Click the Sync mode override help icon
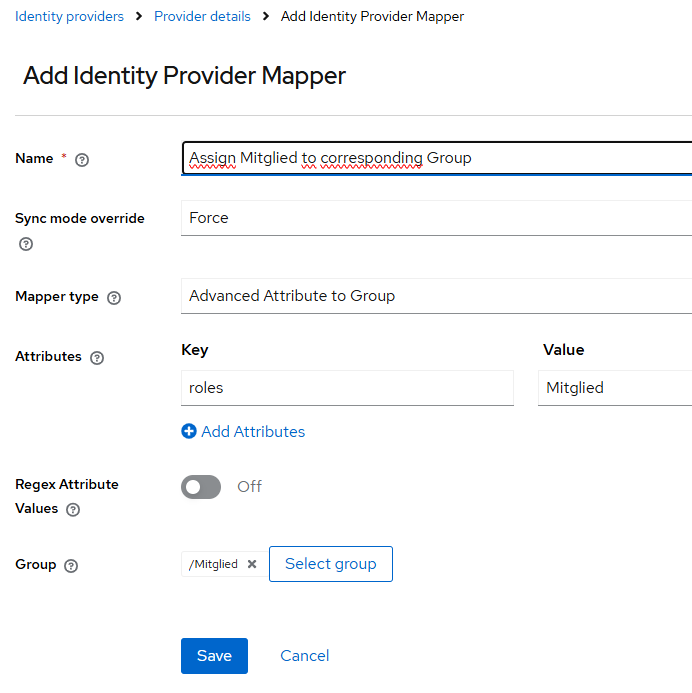Screen dimensions: 692x693 [x=26, y=244]
